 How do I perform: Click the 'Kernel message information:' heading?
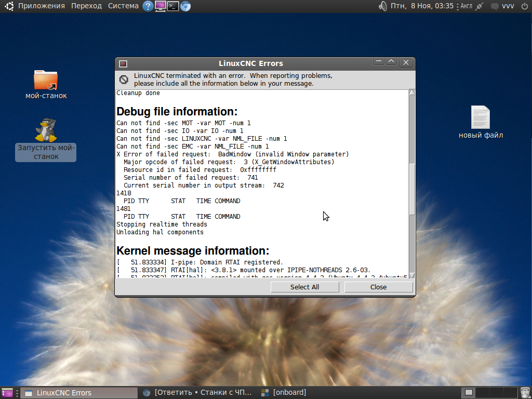[x=193, y=251]
